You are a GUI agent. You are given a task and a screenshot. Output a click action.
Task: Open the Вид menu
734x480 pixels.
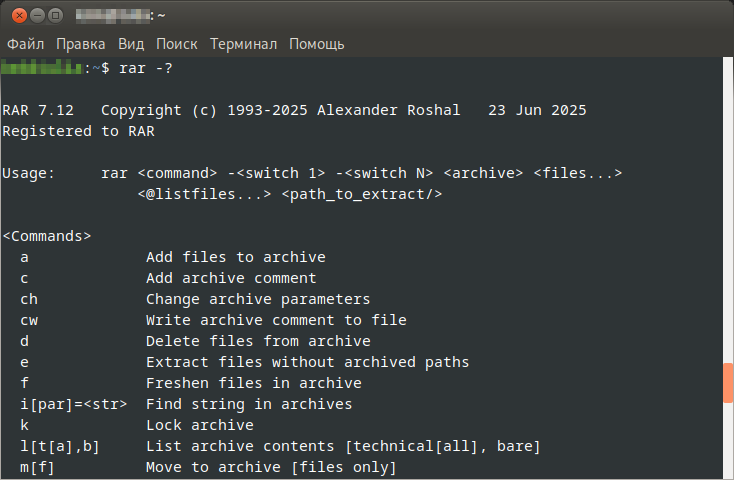(x=131, y=44)
